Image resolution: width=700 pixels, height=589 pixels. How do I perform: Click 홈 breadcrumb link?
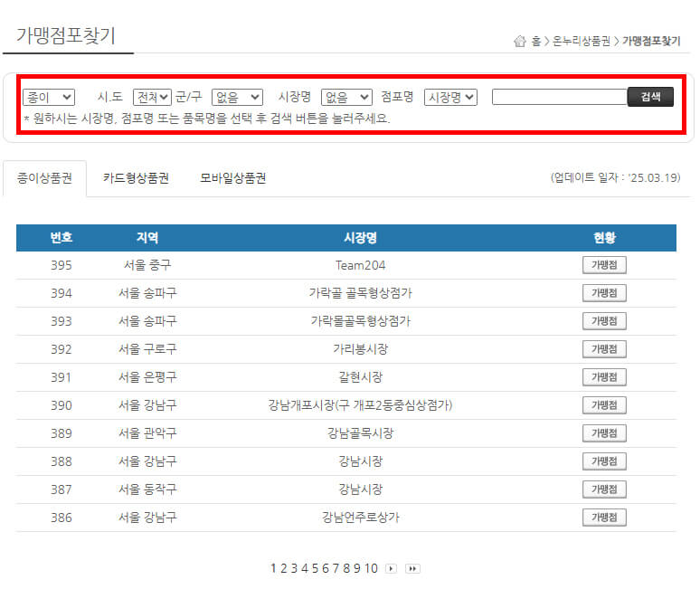[535, 42]
